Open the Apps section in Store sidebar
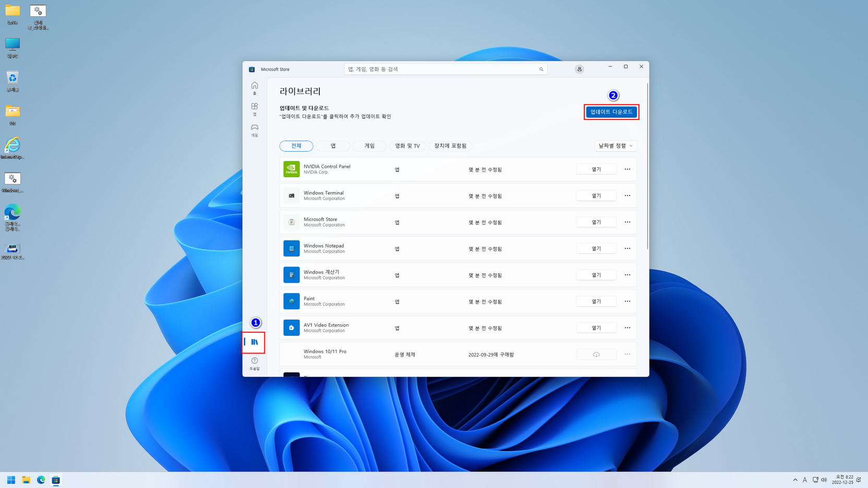This screenshot has height=488, width=868. click(x=255, y=109)
